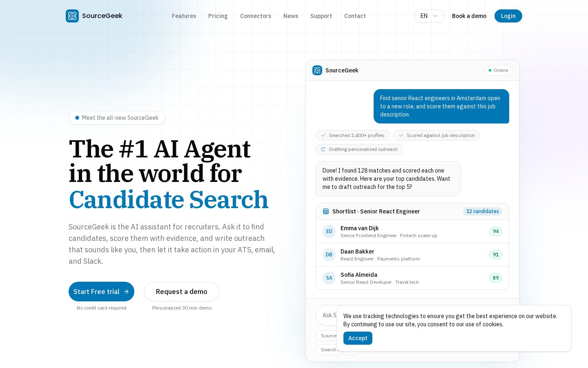Accept the cookies notice
The width and height of the screenshot is (588, 368).
click(358, 338)
